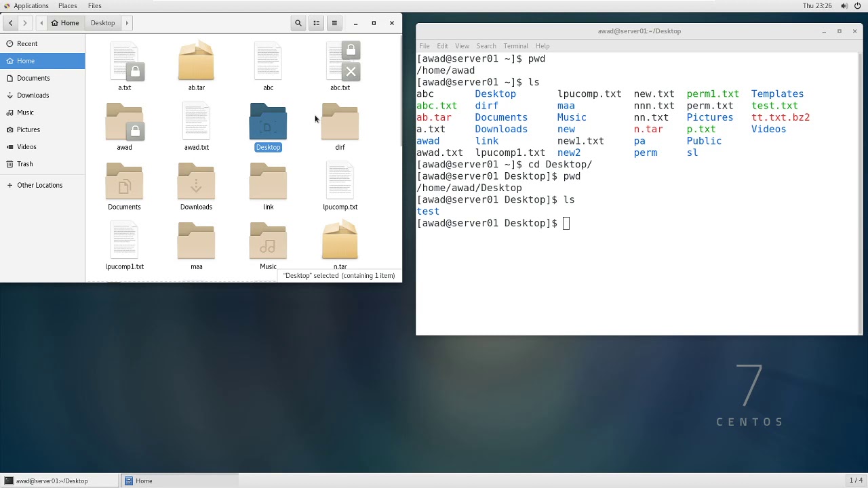The image size is (868, 488).
Task: Select Pictures in the sidebar
Action: coord(42,129)
